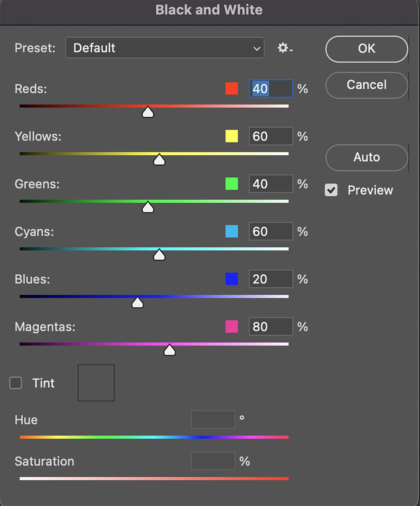Click the Greens percentage input field
Image resolution: width=420 pixels, height=506 pixels.
click(270, 184)
